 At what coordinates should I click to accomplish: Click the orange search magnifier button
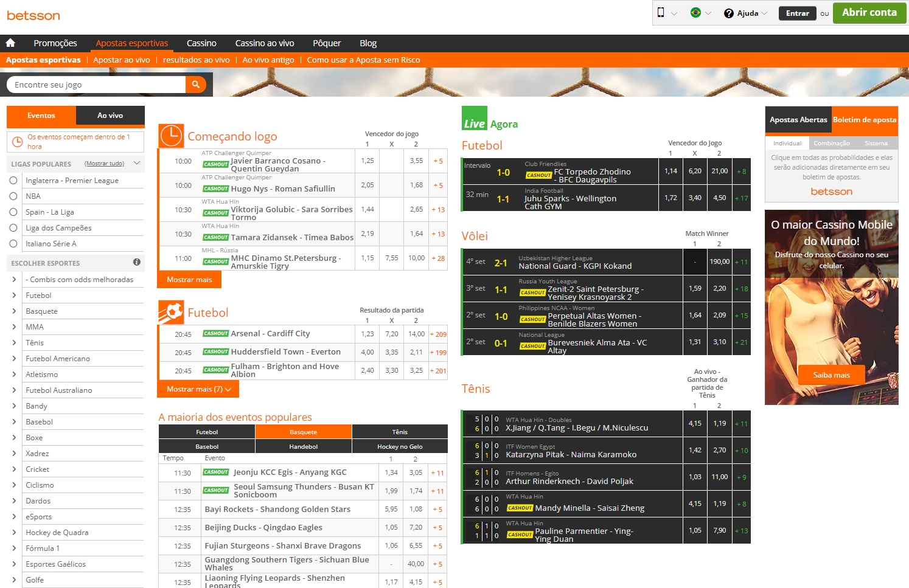195,85
